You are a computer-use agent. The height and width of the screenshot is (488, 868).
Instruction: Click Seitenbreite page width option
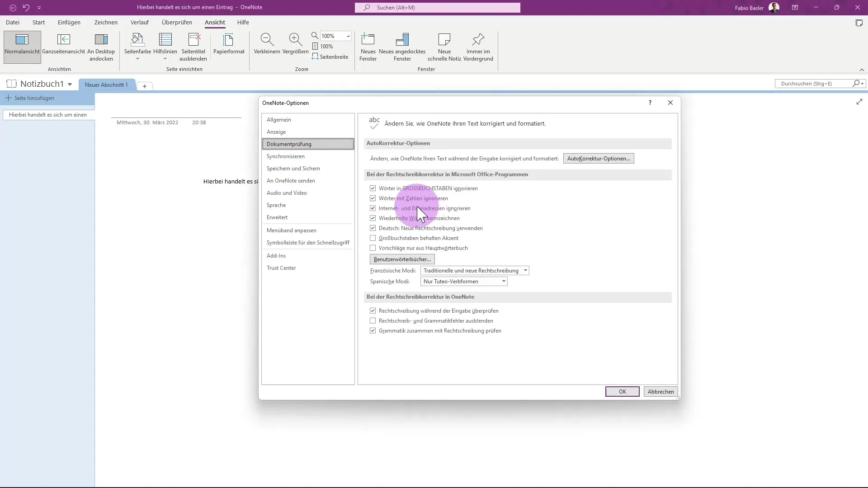pyautogui.click(x=330, y=57)
